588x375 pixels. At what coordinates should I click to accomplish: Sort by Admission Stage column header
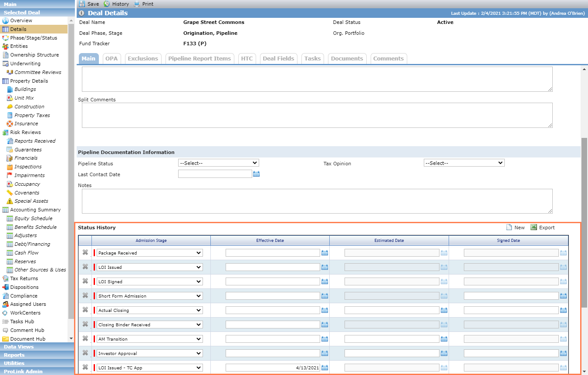(151, 241)
